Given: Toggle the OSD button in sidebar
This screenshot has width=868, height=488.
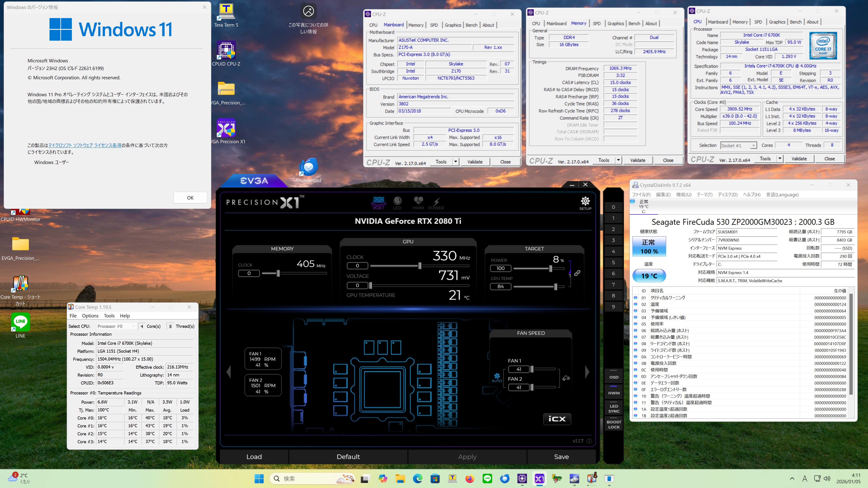Looking at the screenshot, I should pos(614,377).
